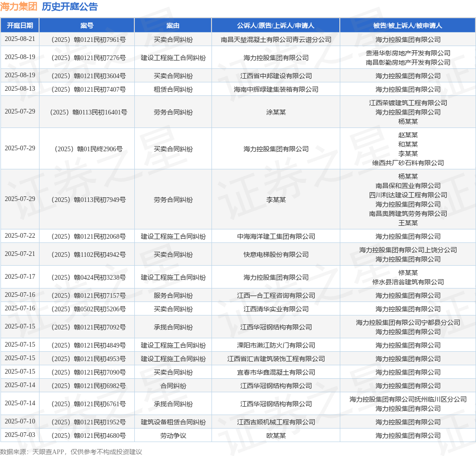Viewport: 476px width, 456px height.
Task: Click case number 赣0121民初7276号
Action: 89,58
